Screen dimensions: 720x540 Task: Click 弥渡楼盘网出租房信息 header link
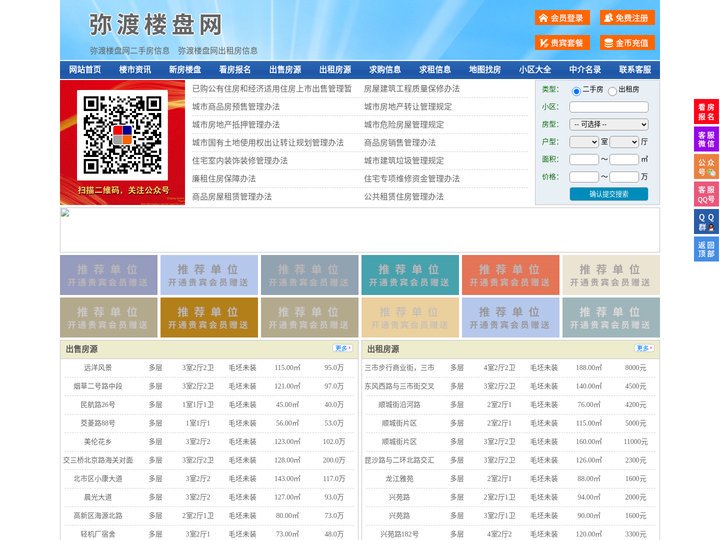click(218, 51)
